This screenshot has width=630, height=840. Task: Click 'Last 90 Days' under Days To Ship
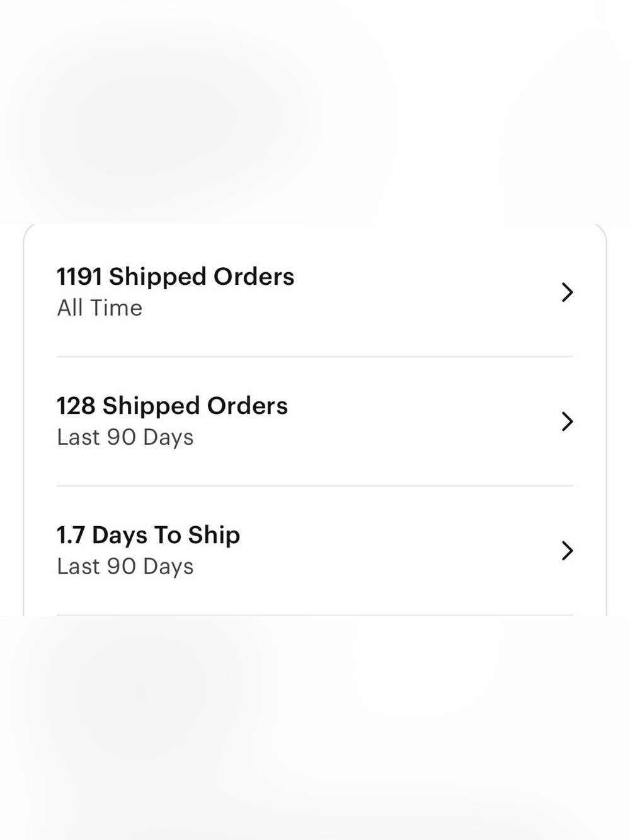coord(125,567)
